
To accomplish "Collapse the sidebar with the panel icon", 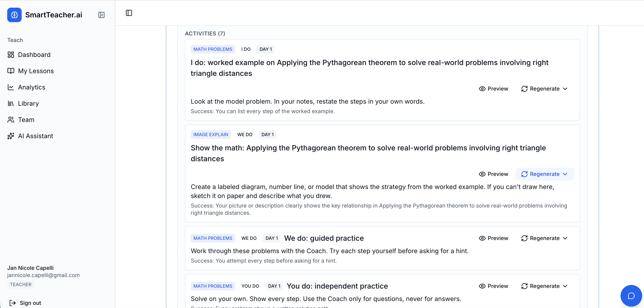I will pyautogui.click(x=101, y=15).
